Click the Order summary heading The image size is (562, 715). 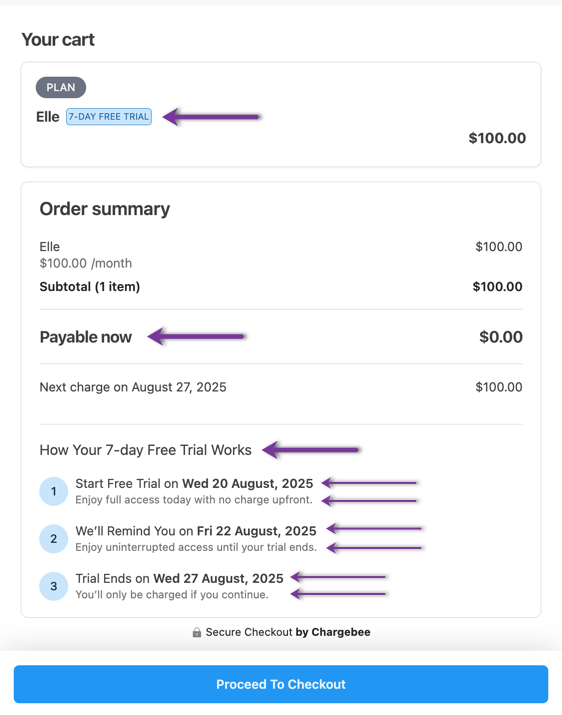104,209
